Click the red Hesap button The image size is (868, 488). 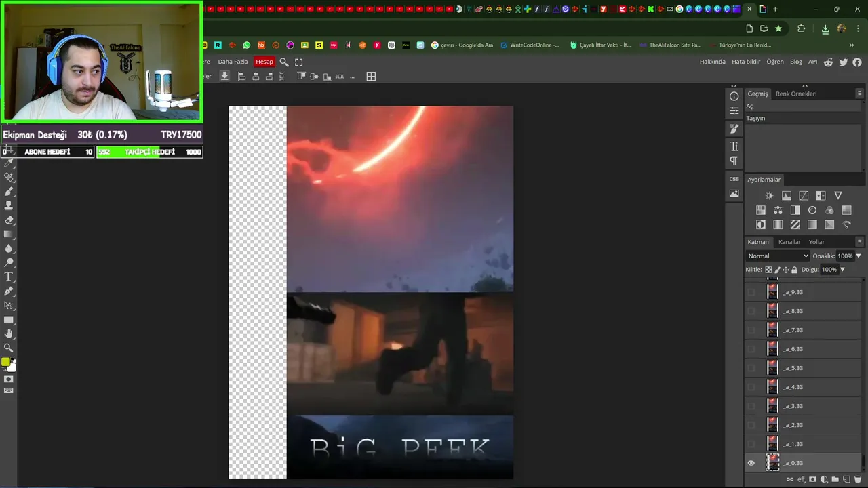[264, 62]
